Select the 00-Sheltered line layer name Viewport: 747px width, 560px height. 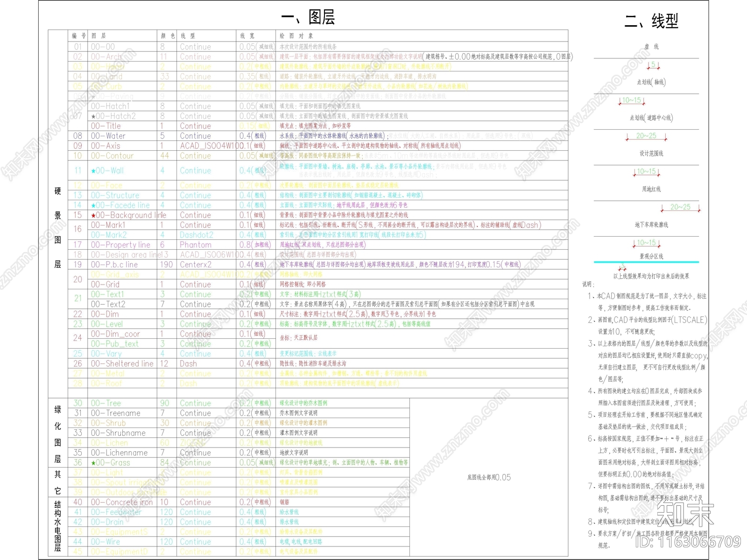pyautogui.click(x=122, y=364)
